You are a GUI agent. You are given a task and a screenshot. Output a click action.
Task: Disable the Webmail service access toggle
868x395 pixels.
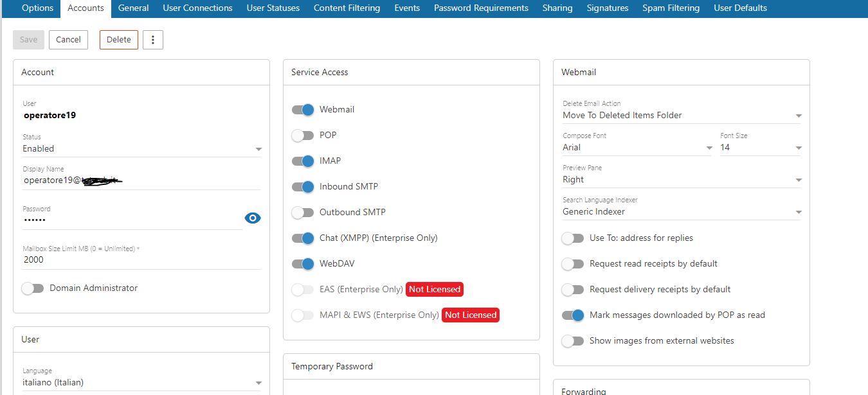coord(303,110)
